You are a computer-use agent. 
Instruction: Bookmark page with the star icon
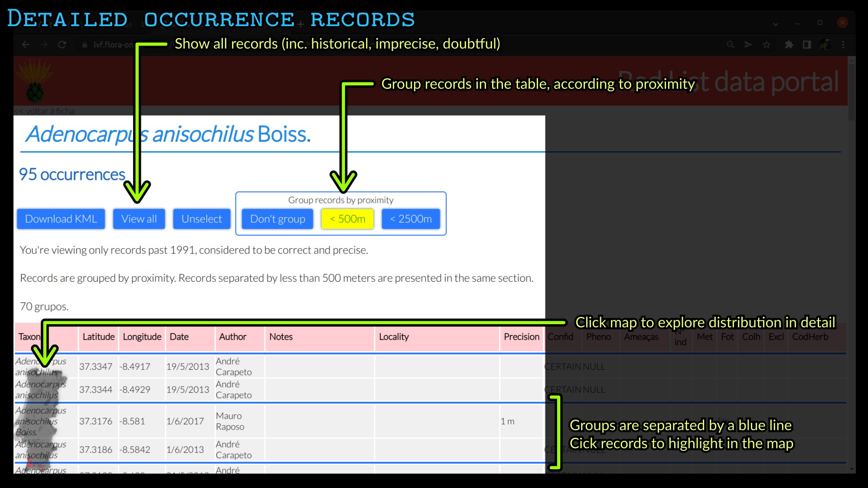(x=767, y=45)
